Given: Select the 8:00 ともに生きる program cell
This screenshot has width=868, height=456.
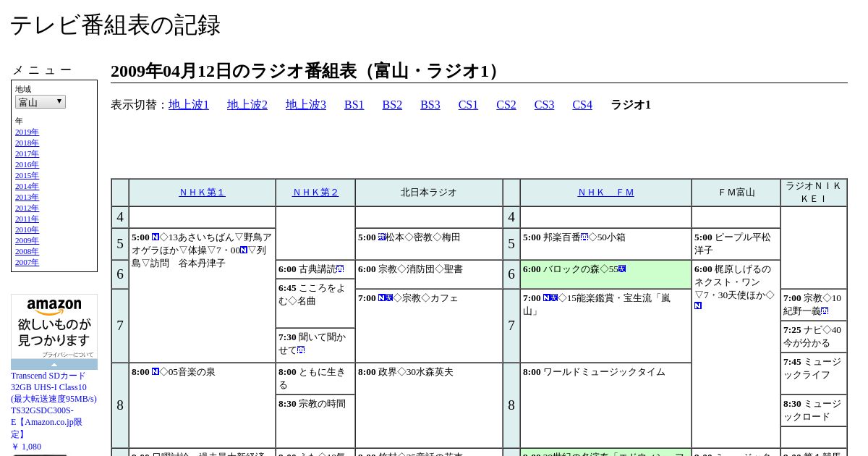Looking at the screenshot, I should click(315, 379).
